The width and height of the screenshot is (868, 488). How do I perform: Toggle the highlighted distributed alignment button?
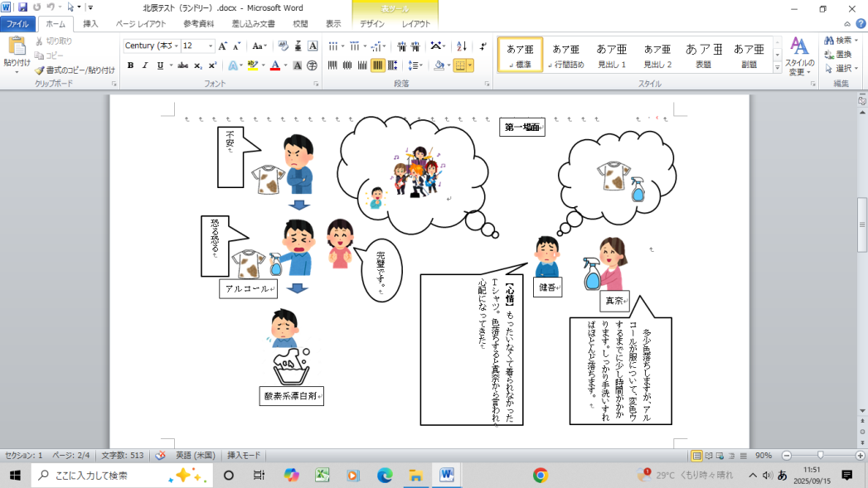(377, 65)
